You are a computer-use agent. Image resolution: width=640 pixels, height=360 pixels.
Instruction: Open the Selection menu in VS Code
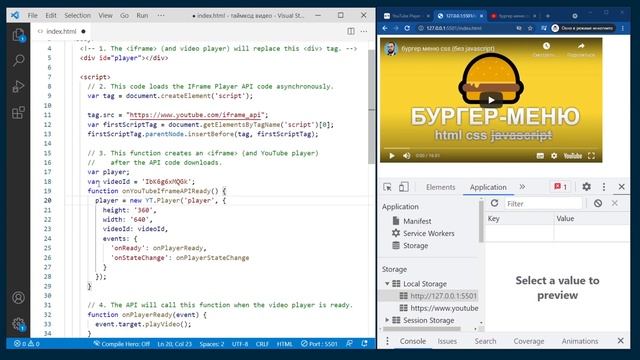tap(77, 15)
